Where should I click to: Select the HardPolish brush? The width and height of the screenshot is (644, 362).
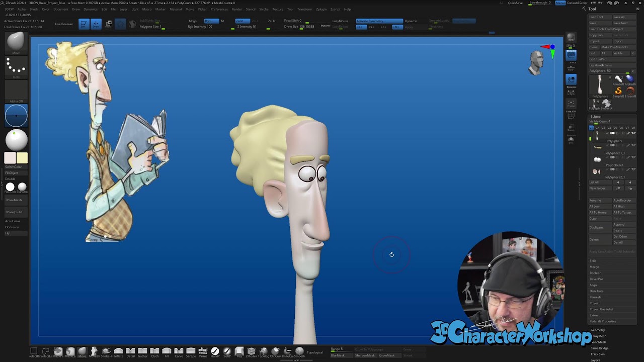point(215,351)
